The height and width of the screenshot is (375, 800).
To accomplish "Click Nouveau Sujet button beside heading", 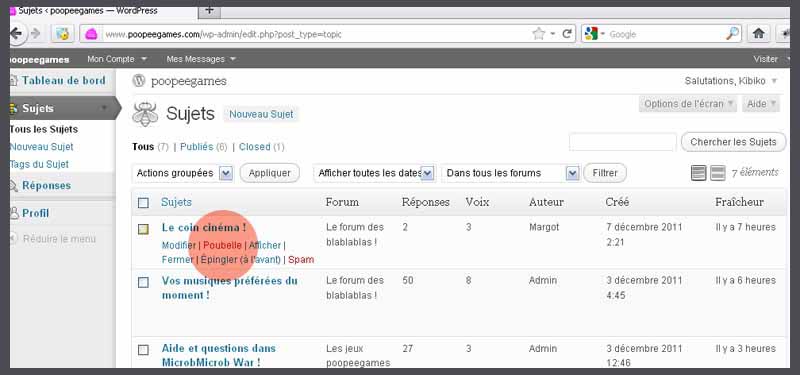I will 261,114.
